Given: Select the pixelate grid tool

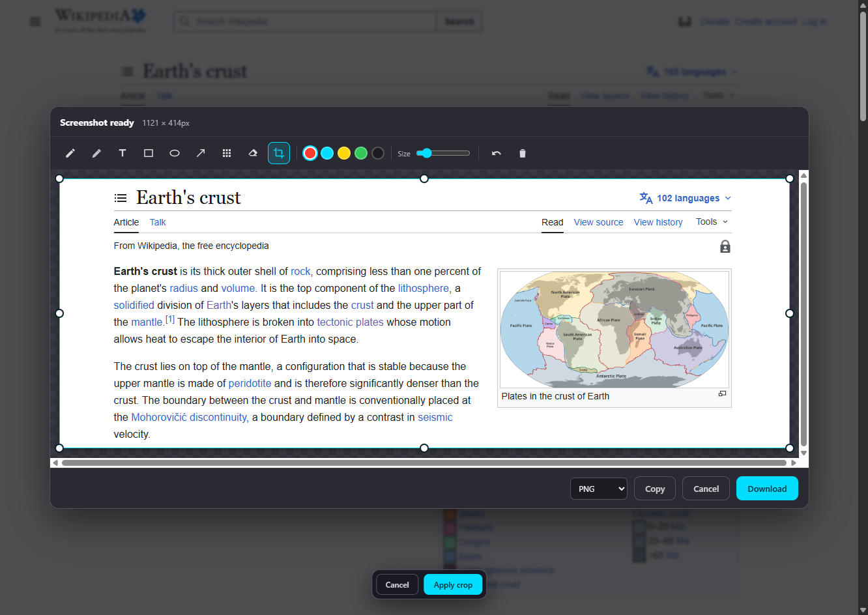Looking at the screenshot, I should click(227, 153).
